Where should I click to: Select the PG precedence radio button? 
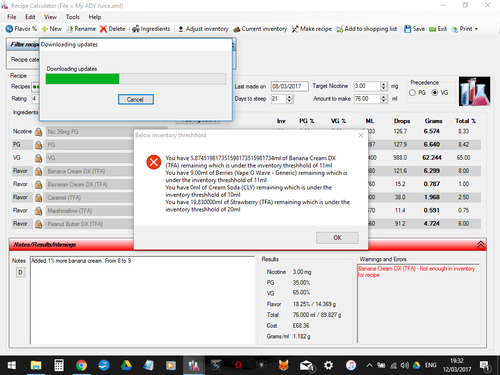click(x=412, y=93)
